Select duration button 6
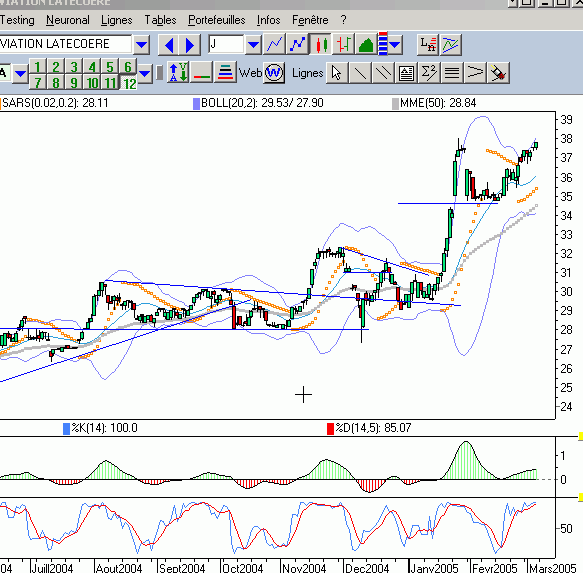 coord(128,67)
